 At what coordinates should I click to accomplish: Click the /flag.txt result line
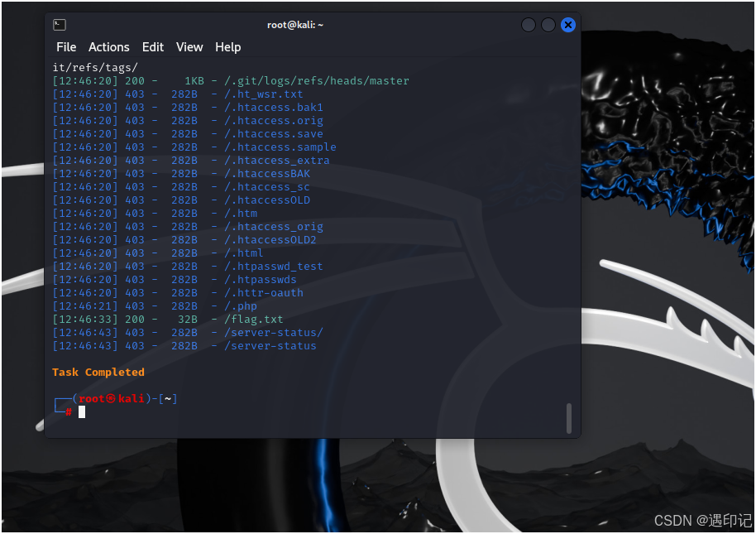[168, 320]
